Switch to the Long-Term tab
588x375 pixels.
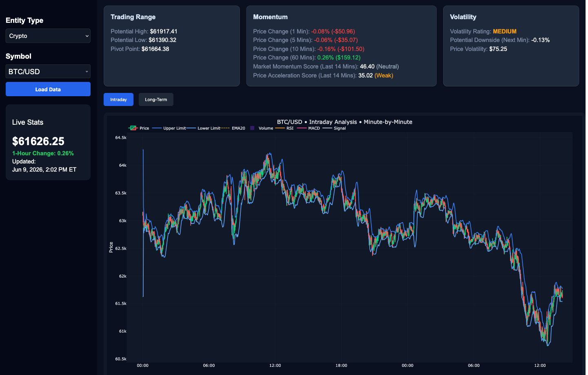(x=156, y=99)
